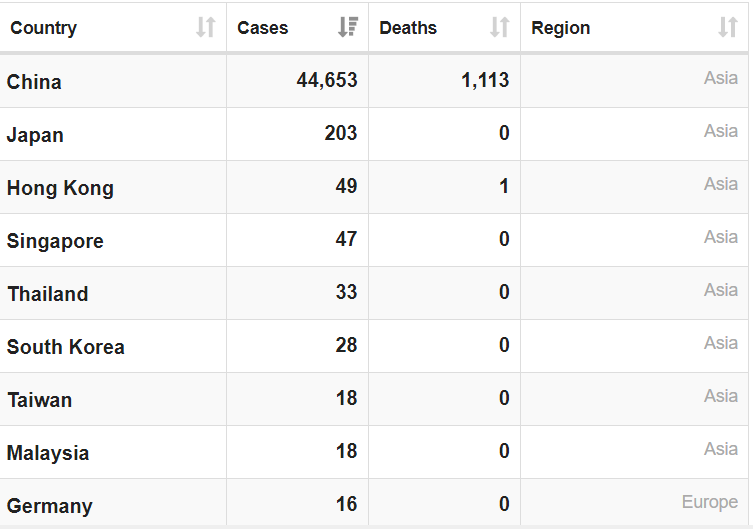Sort table by Country header text
Image resolution: width=753 pixels, height=529 pixels.
tap(43, 28)
